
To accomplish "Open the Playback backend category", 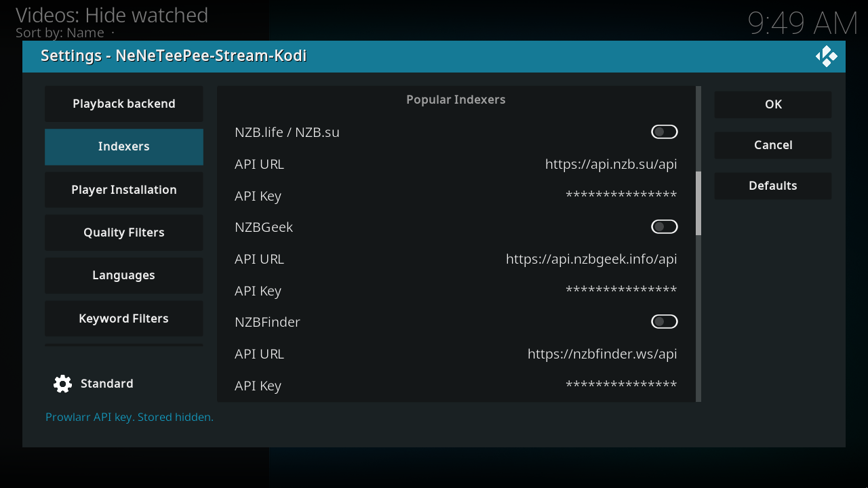I will point(124,104).
